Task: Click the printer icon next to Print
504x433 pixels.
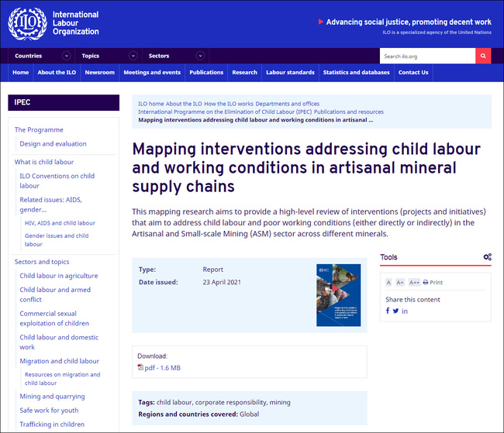Action: click(426, 283)
